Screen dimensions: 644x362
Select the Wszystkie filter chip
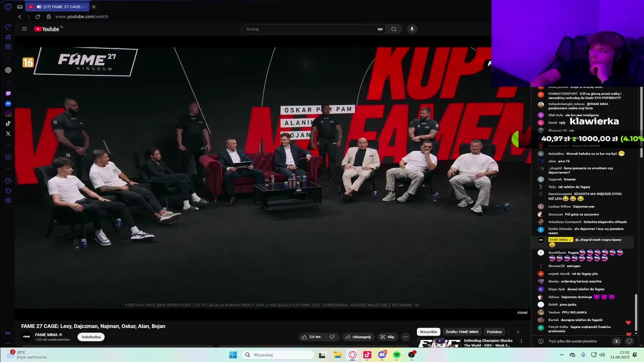coord(429,332)
